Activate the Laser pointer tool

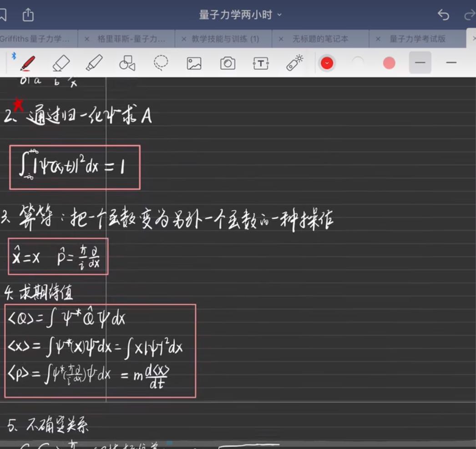point(295,63)
